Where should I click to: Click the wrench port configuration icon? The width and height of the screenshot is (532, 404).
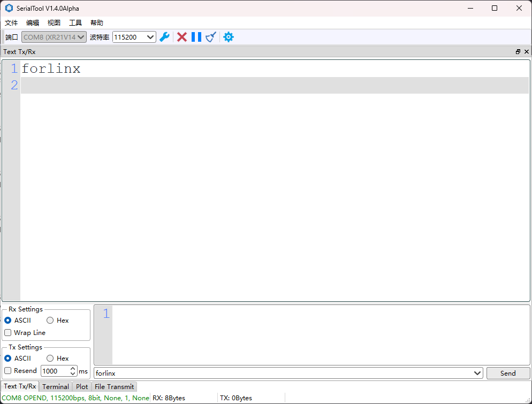point(165,37)
